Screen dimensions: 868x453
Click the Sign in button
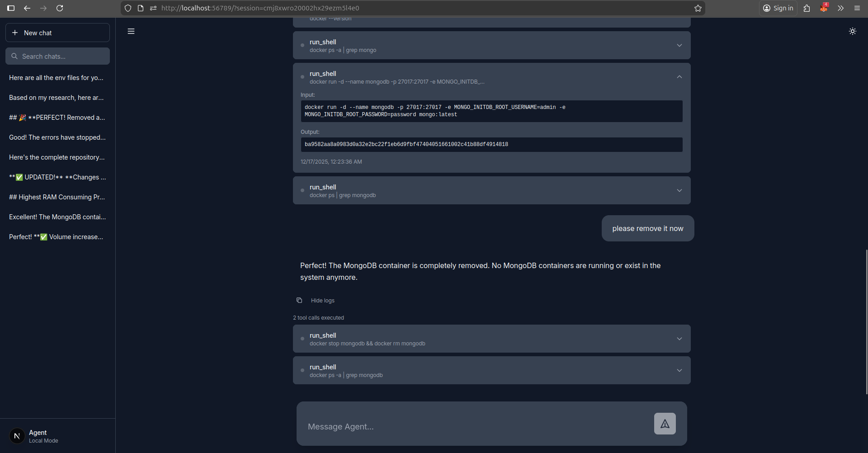tap(778, 8)
